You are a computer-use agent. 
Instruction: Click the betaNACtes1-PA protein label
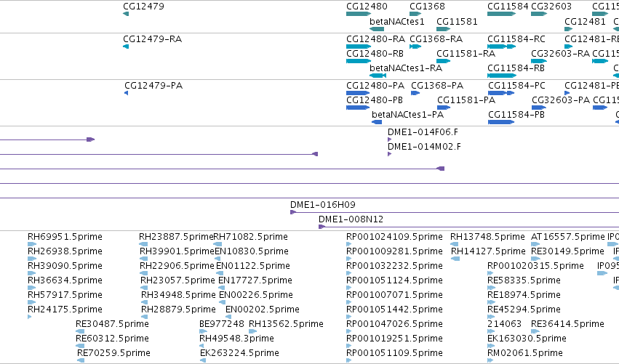click(408, 115)
